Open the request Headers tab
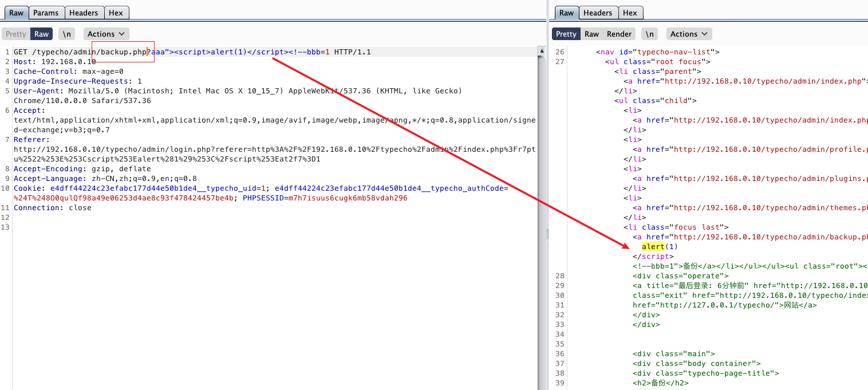Screen dimensions: 868x390 [84, 13]
